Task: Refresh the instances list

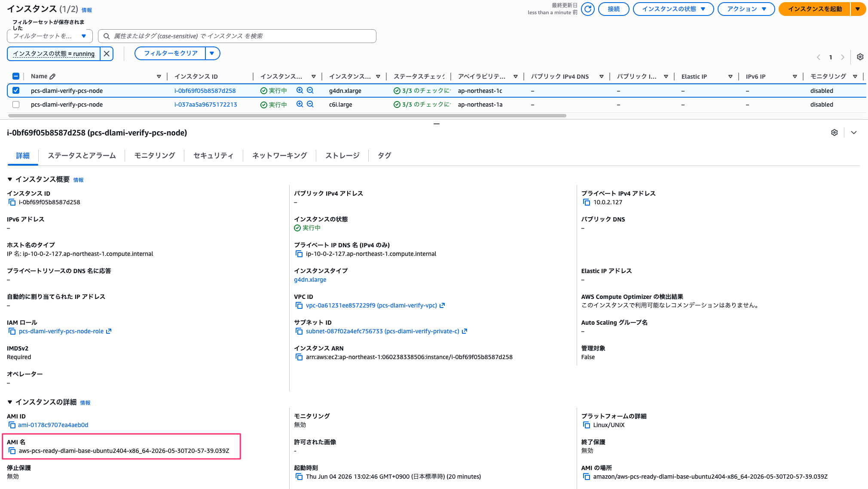Action: click(588, 9)
